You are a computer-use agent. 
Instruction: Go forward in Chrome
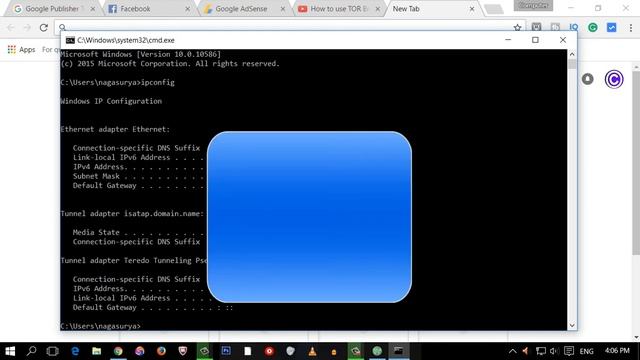click(x=27, y=27)
